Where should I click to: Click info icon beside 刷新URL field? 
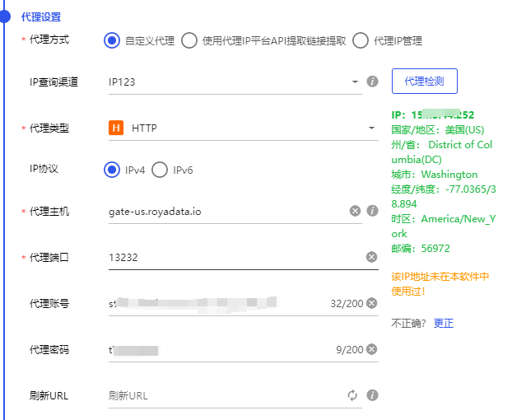372,395
